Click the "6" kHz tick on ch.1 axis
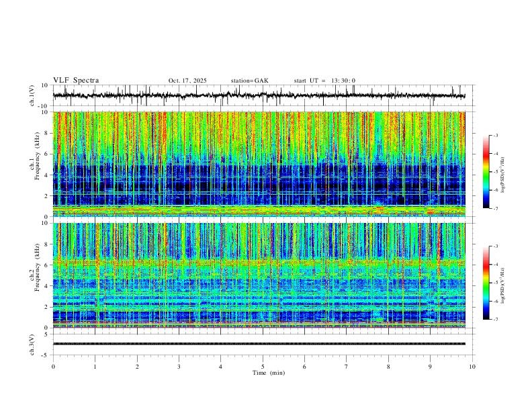The image size is (532, 411). 47,154
